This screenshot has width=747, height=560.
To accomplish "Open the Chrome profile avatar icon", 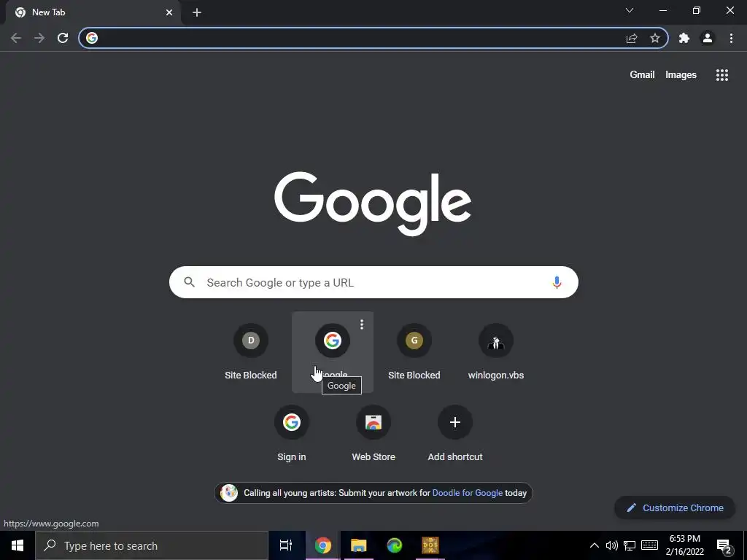I will [708, 38].
